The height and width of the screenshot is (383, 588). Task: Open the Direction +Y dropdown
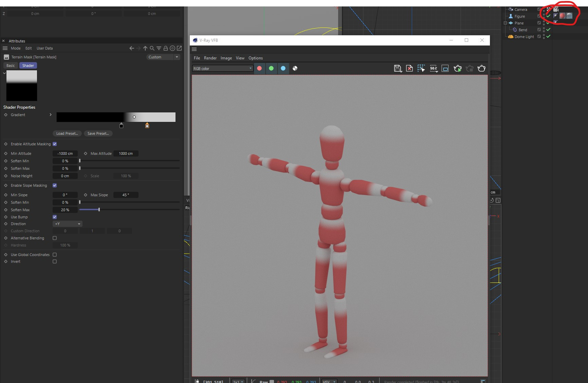pos(68,224)
